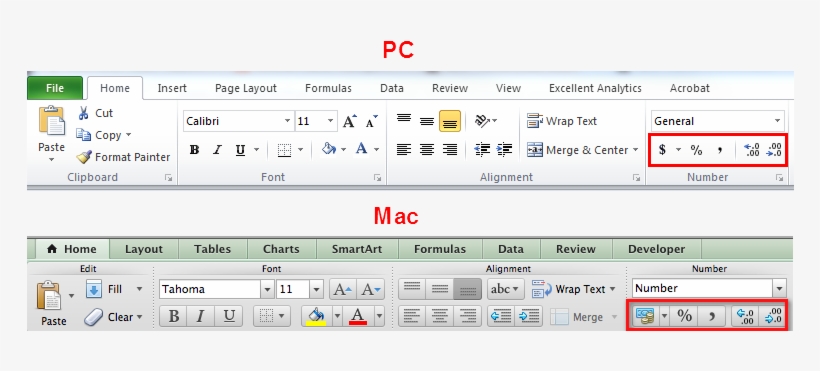This screenshot has height=371, width=820.
Task: Click the Borders icon in PC ribbon
Action: [x=284, y=150]
